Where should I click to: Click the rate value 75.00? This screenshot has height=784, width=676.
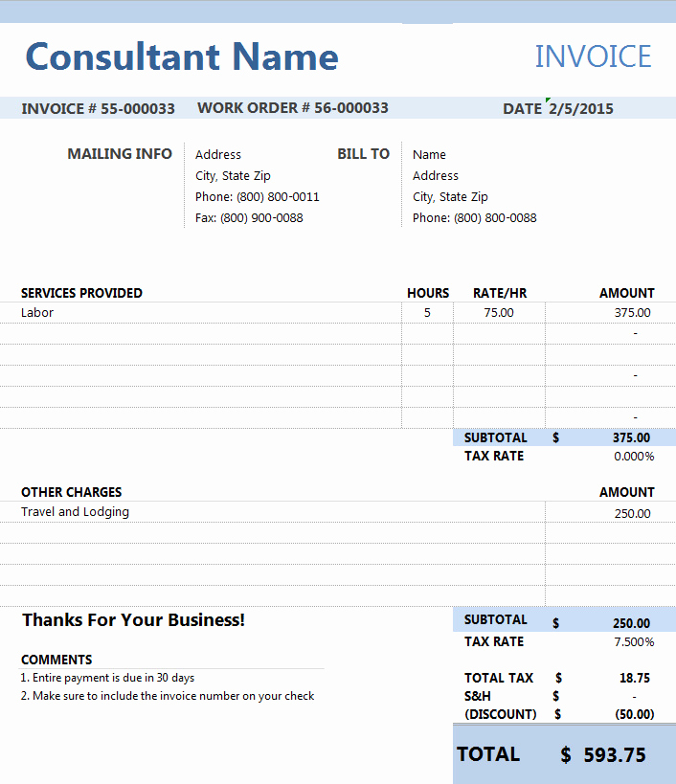point(499,312)
